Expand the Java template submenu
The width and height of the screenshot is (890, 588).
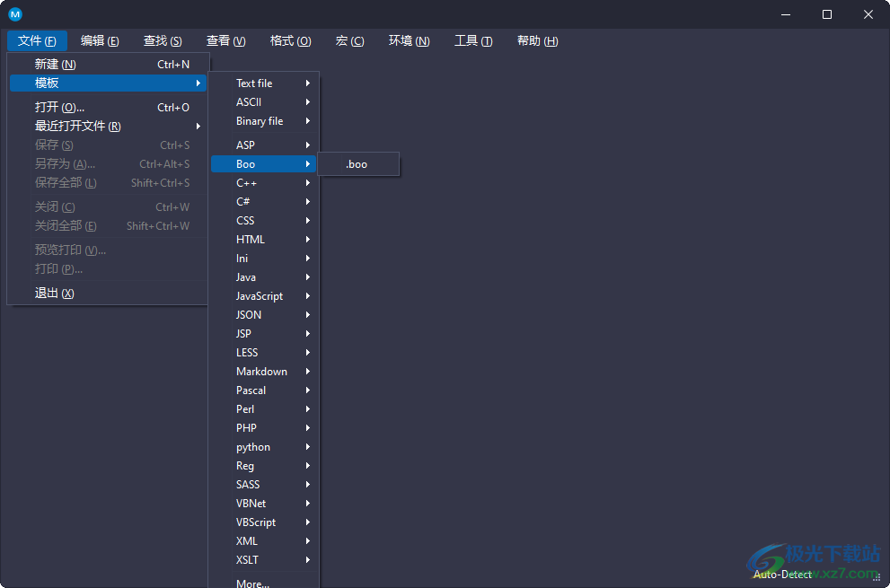pos(264,277)
